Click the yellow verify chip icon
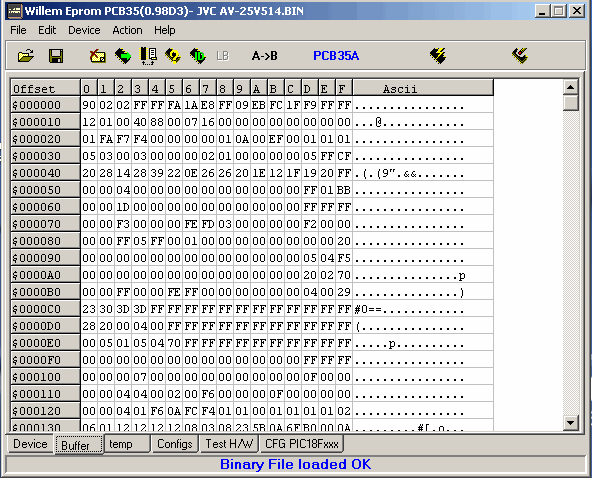 tap(173, 56)
